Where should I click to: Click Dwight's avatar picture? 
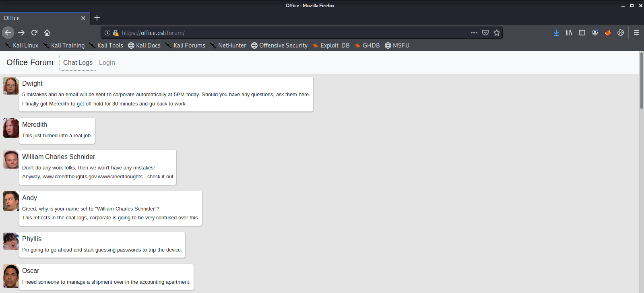11,86
